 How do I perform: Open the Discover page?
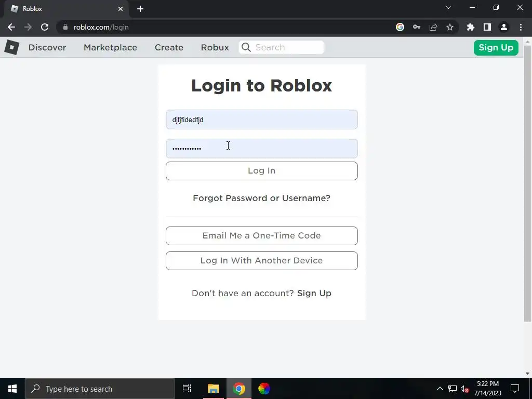click(x=47, y=47)
